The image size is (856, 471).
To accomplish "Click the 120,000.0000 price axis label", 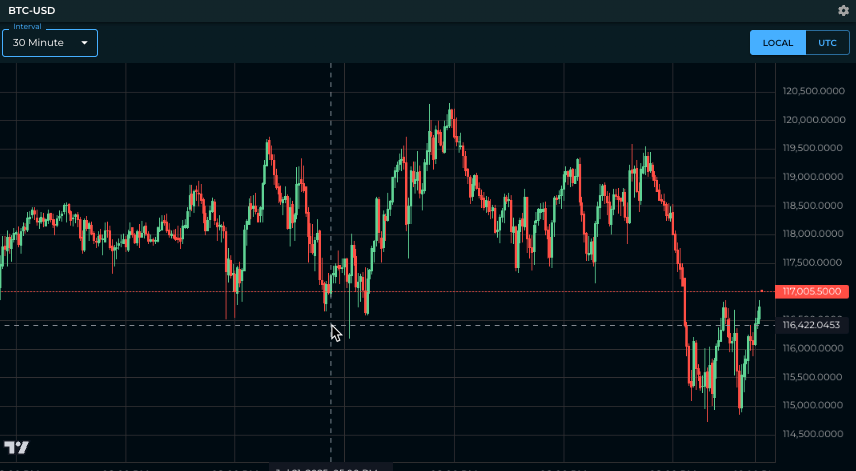I will click(813, 120).
